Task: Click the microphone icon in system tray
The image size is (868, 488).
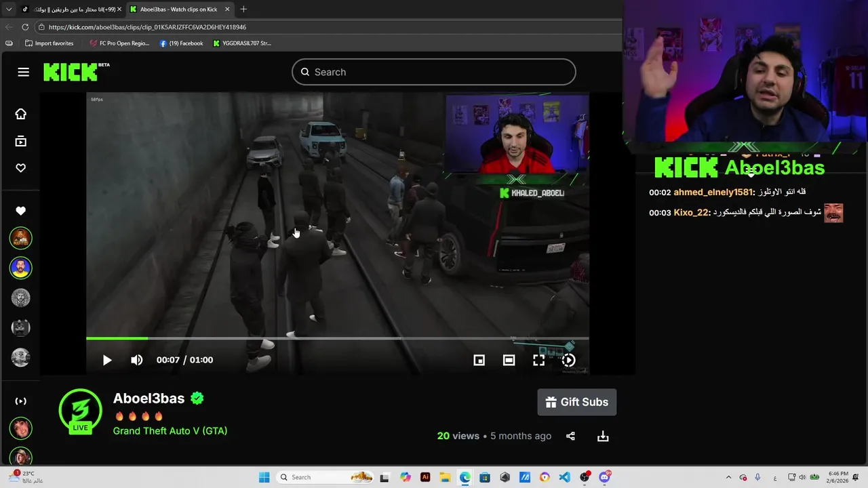Action: [757, 477]
